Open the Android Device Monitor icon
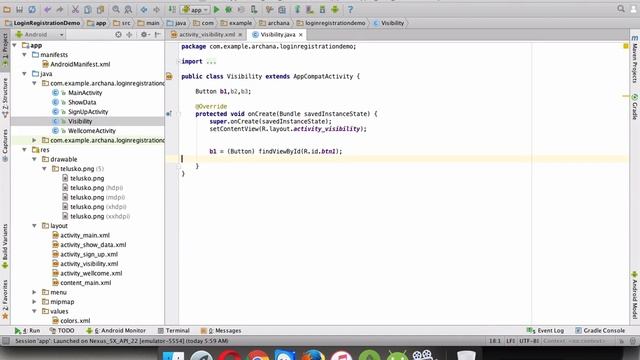Viewport: 640px width, 360px height. [x=335, y=9]
